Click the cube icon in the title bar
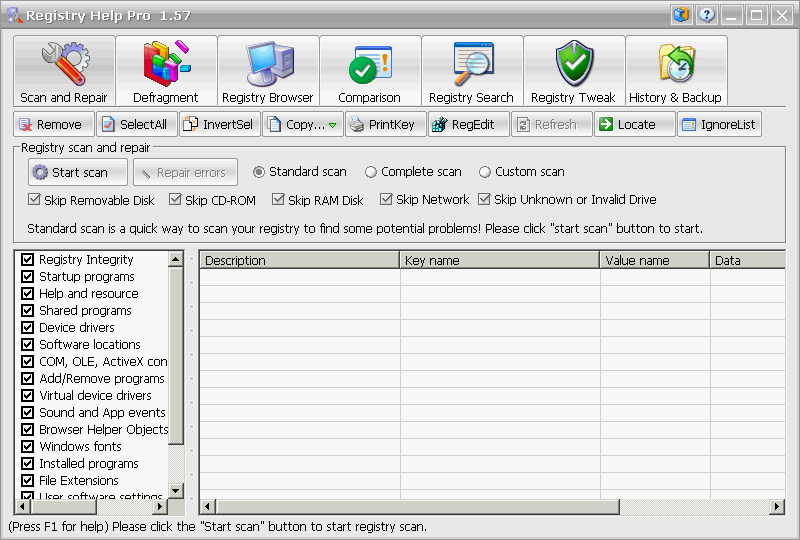Screen dimensions: 800x540 [681, 15]
